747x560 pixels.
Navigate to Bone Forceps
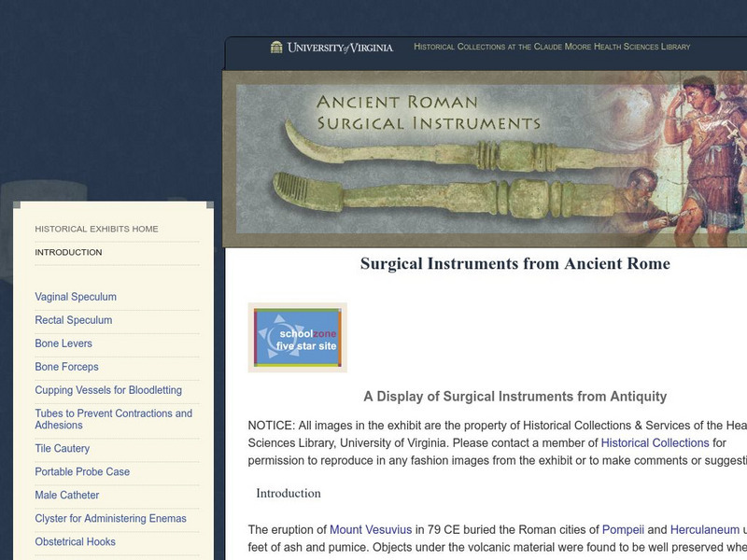[66, 367]
